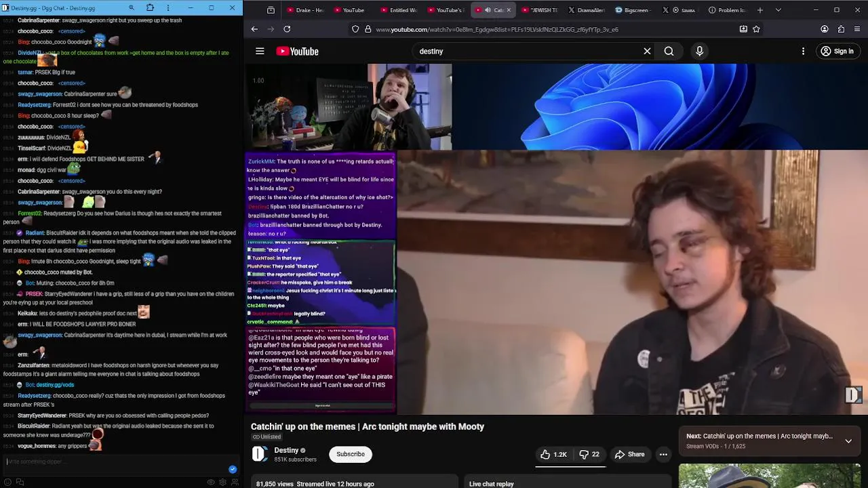Open whispers icon in Dgg chat
Screen dimensions: 868x488
[x=20, y=482]
